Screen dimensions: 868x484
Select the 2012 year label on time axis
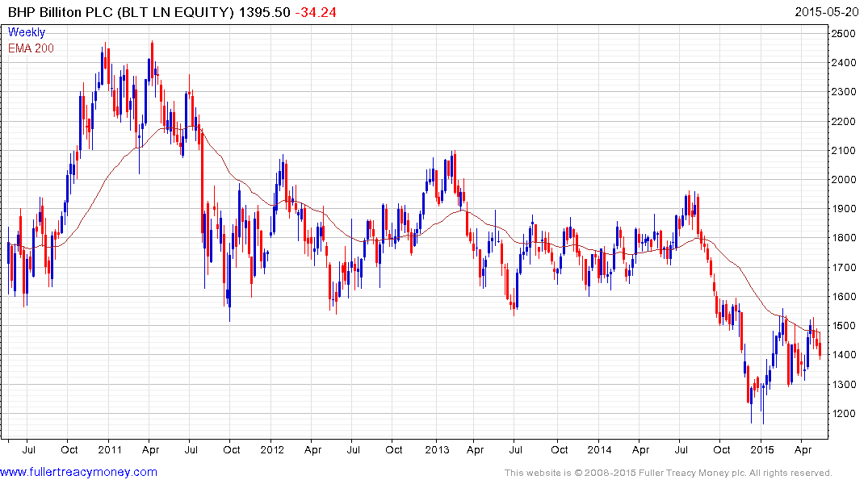point(272,449)
